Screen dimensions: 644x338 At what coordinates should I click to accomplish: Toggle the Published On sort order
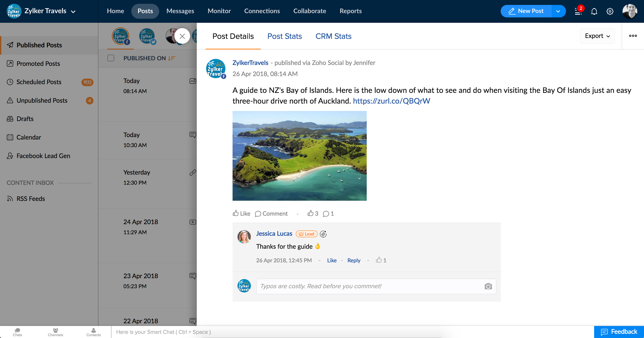pos(172,58)
